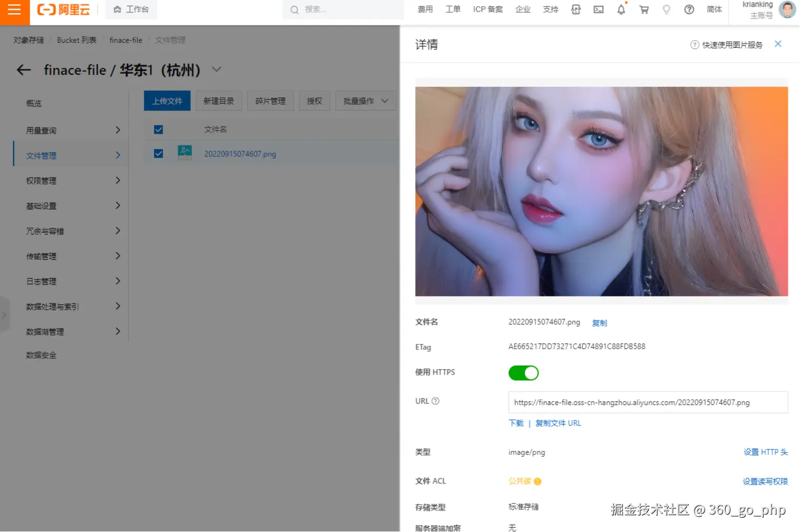The width and height of the screenshot is (800, 532).
Task: Go to 对象存储 breadcrumb
Action: click(28, 40)
